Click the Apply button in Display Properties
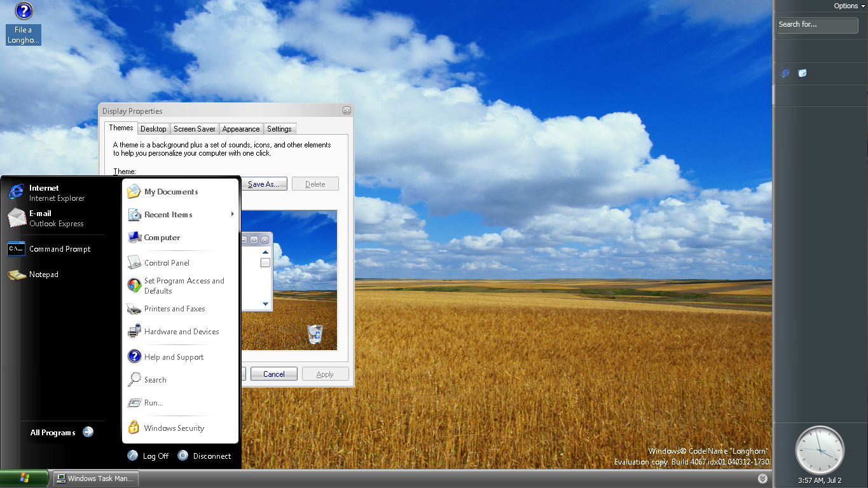 [325, 374]
